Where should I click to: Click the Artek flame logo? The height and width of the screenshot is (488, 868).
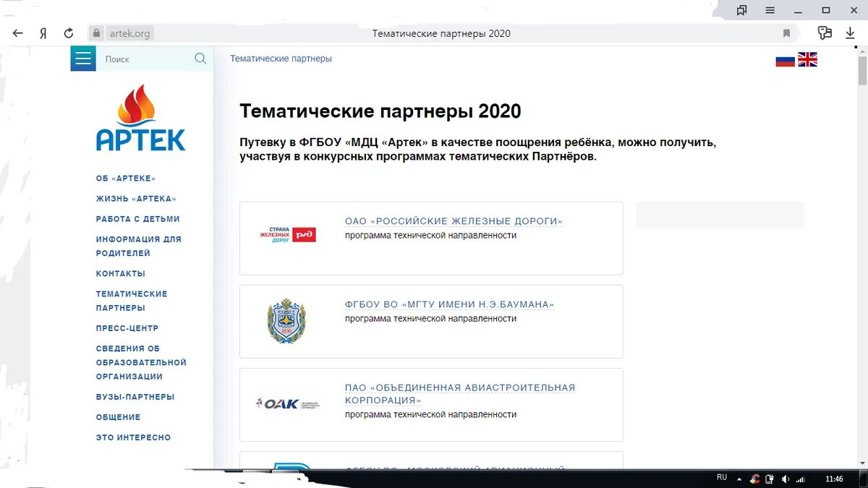pos(140,117)
